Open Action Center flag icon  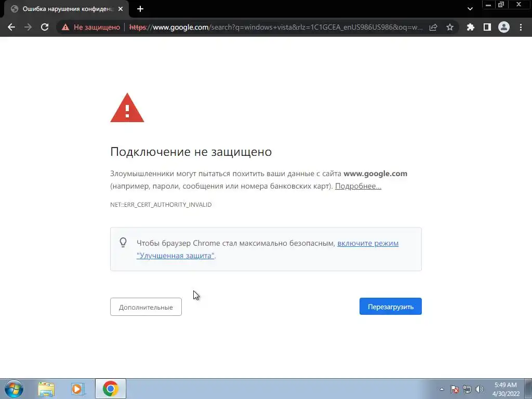click(x=455, y=389)
